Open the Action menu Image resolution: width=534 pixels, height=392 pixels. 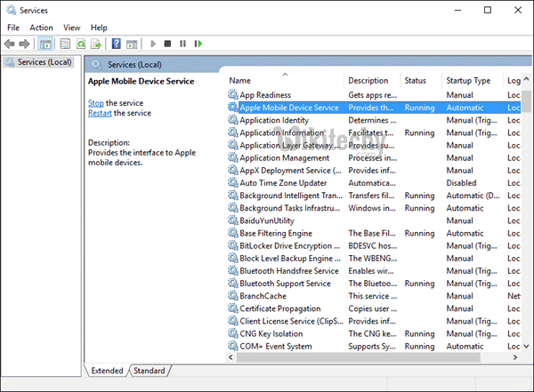click(41, 28)
